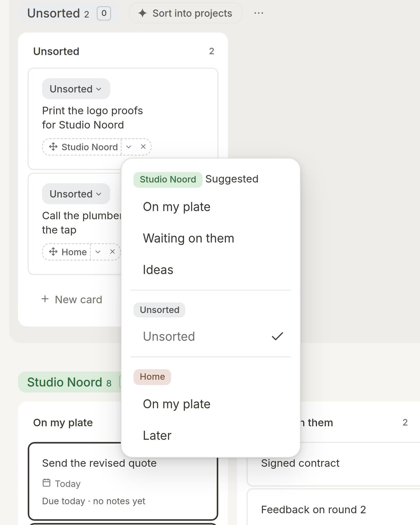Click the Unsorted column count 2
Image resolution: width=420 pixels, height=525 pixels.
pos(212,51)
